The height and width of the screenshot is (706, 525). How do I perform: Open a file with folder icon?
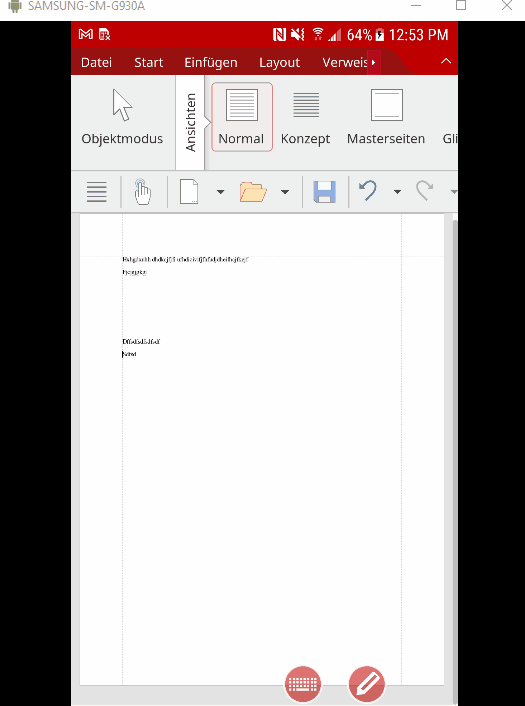click(x=253, y=192)
